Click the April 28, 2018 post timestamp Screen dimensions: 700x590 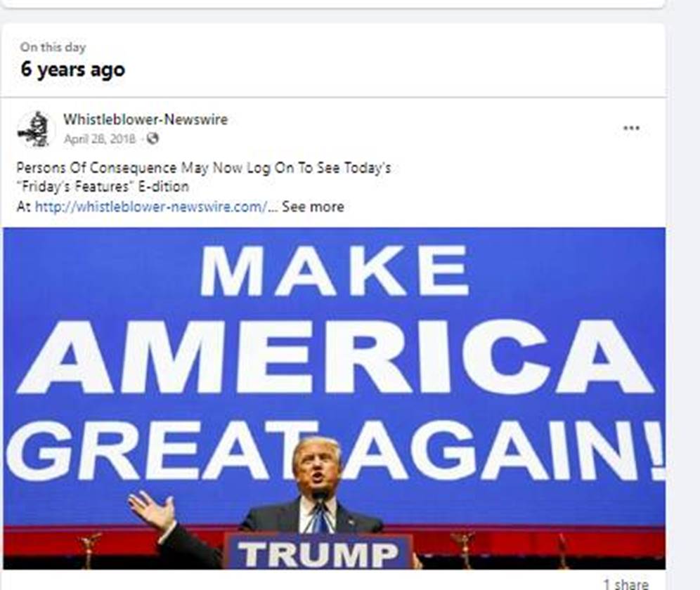tap(99, 139)
